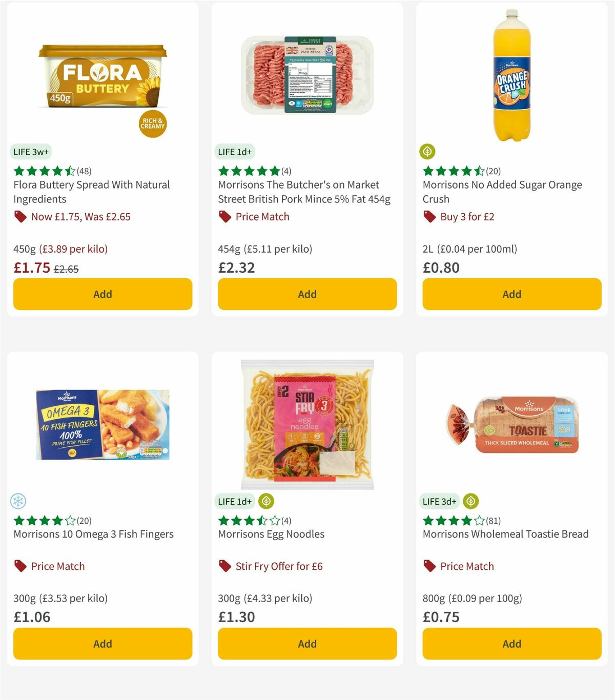
Task: Click the leaf icon on Wholemeal Toastie Bread
Action: coord(470,501)
